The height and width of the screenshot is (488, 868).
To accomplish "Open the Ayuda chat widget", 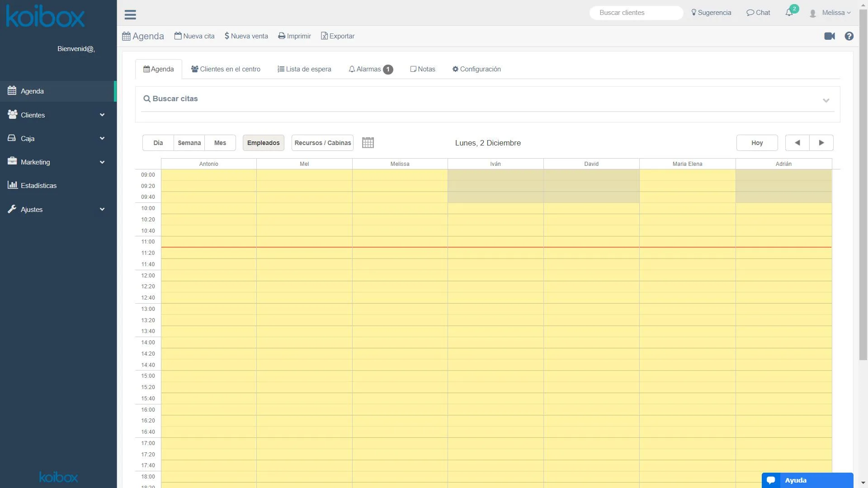I will [x=807, y=480].
